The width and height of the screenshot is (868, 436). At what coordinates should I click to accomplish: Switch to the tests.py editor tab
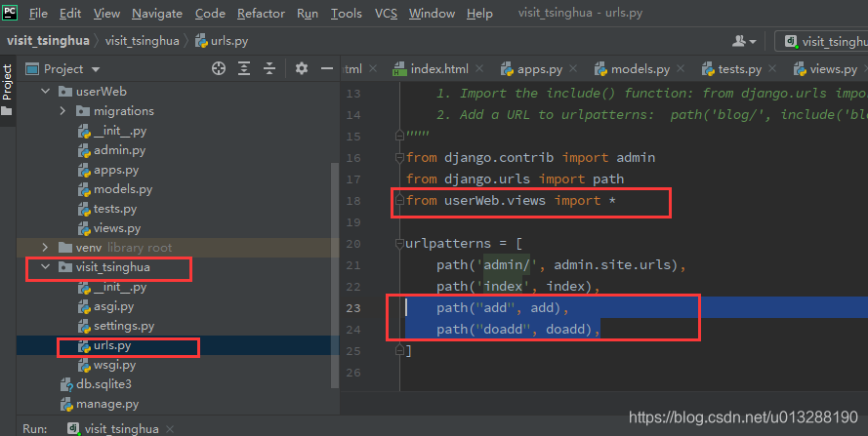click(x=731, y=69)
